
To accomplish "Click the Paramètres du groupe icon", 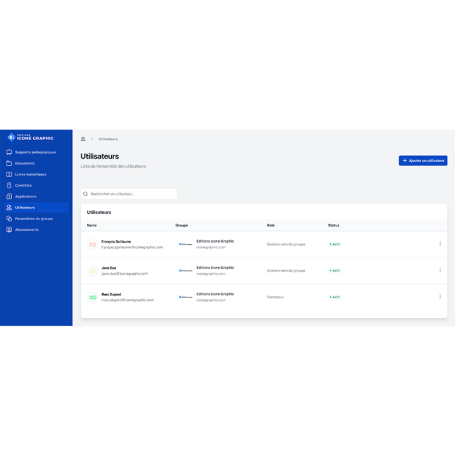I will pos(9,219).
